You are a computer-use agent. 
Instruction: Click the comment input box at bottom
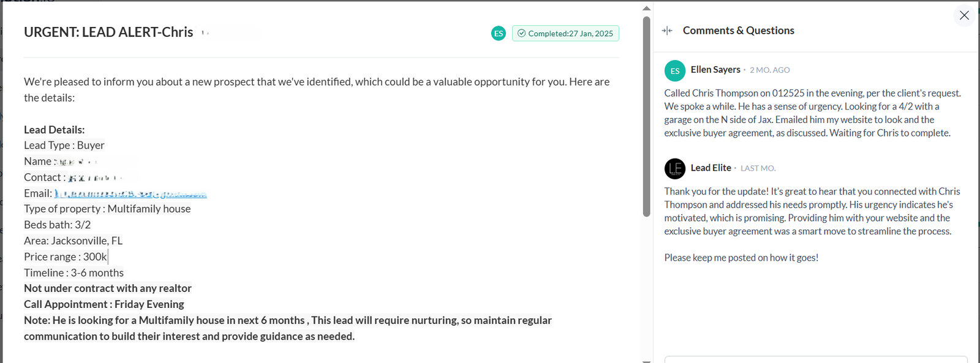click(x=816, y=359)
